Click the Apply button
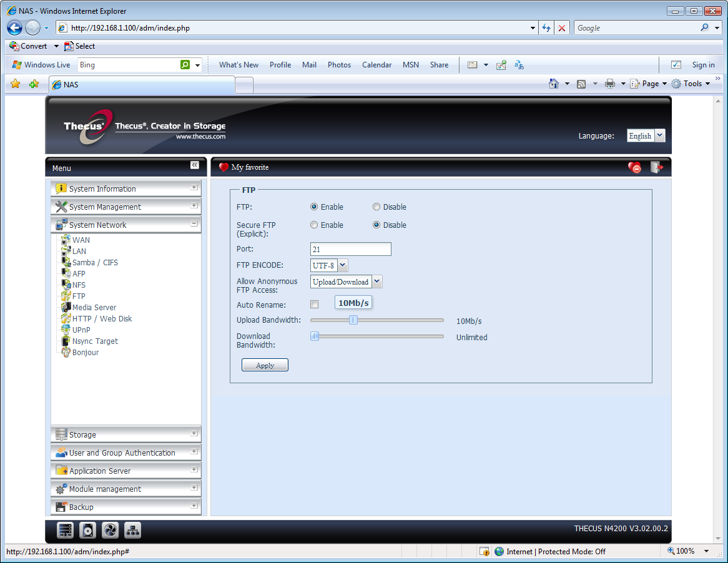Image resolution: width=728 pixels, height=563 pixels. [x=265, y=365]
